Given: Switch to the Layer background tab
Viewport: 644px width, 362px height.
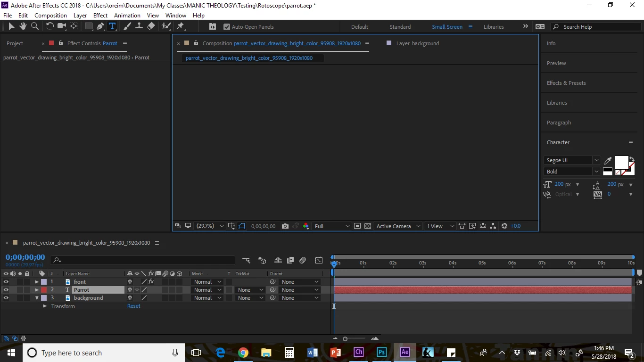Looking at the screenshot, I should click(417, 43).
